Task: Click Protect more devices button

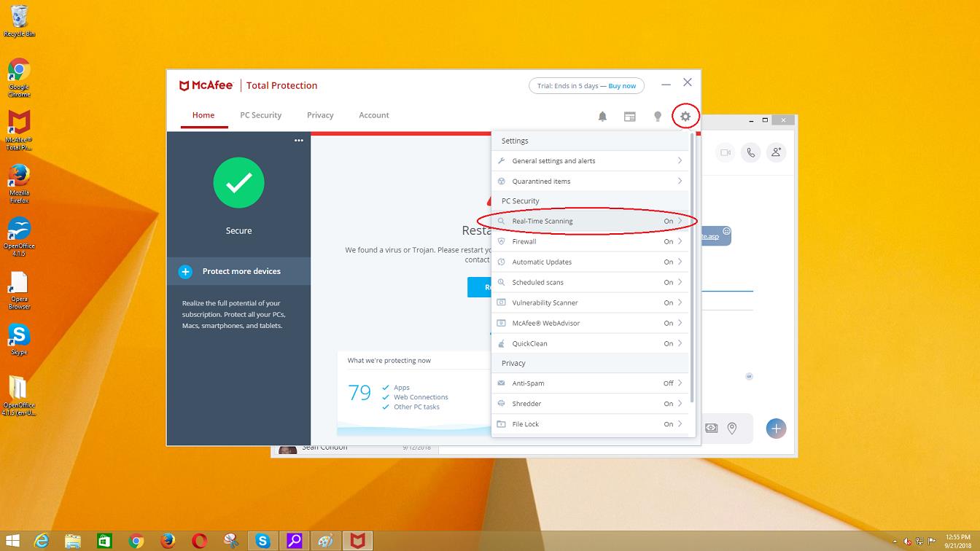Action: 238,271
